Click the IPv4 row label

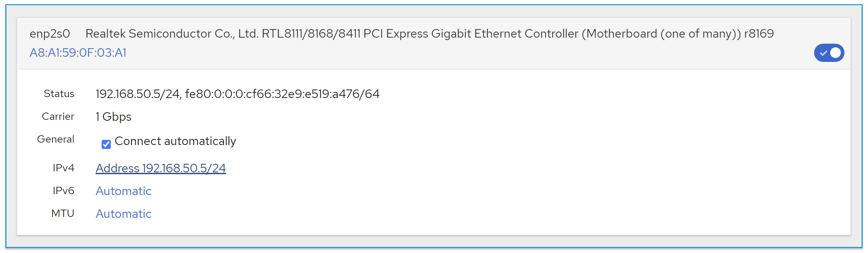[63, 168]
